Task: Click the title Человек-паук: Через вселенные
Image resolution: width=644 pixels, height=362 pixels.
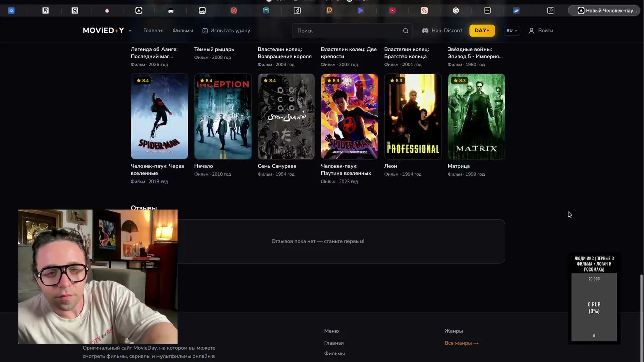Action: tap(157, 170)
